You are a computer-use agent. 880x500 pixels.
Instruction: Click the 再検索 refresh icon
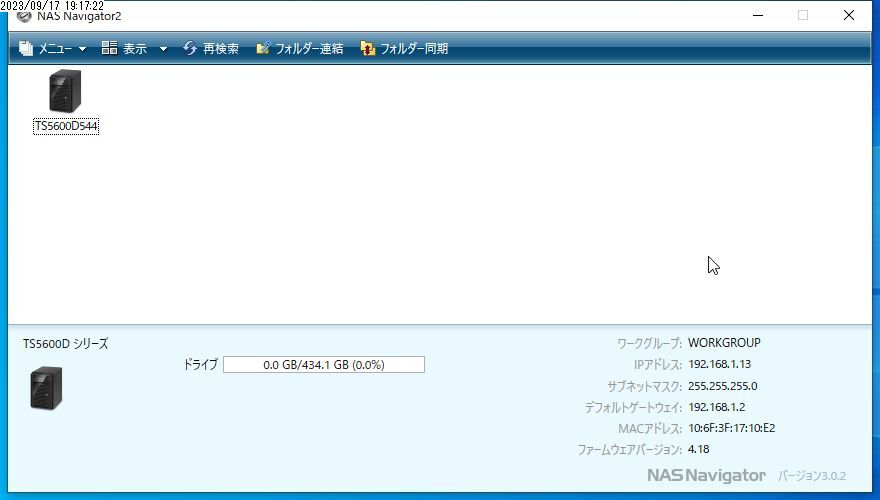pos(190,49)
